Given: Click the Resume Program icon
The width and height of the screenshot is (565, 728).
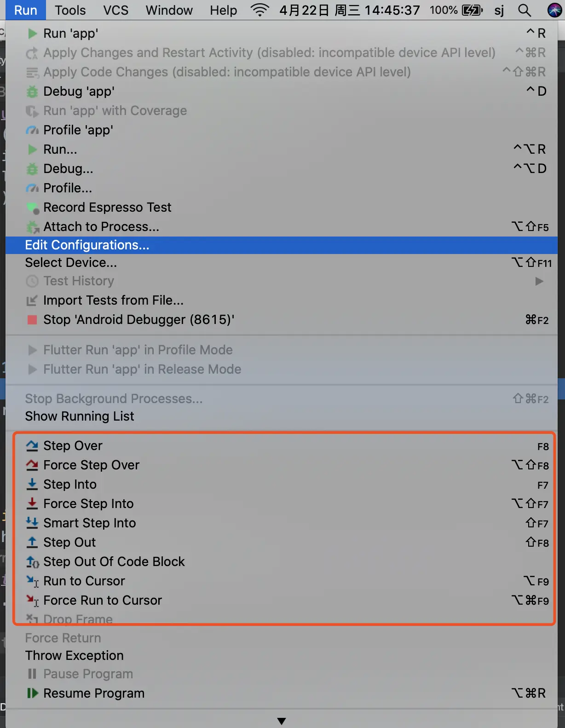Looking at the screenshot, I should [x=32, y=693].
